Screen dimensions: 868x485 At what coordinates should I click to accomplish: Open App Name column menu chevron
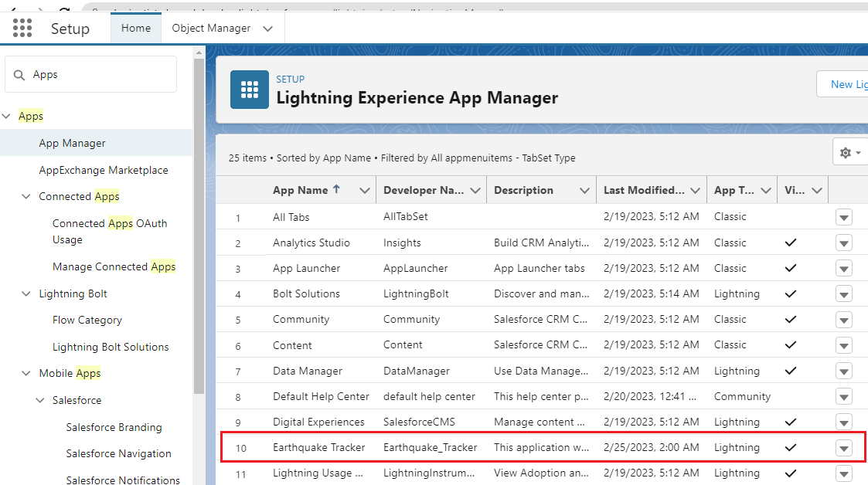(364, 190)
